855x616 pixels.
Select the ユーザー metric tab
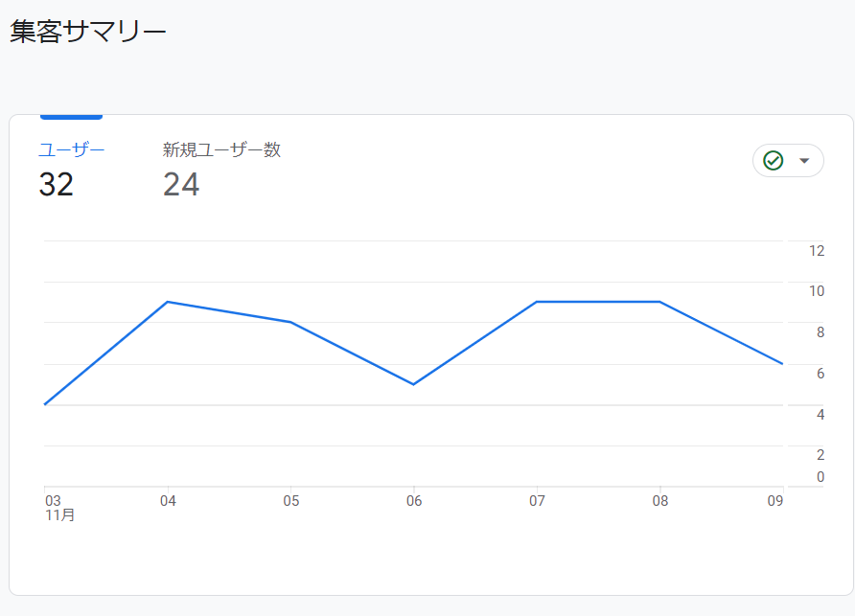tap(72, 149)
